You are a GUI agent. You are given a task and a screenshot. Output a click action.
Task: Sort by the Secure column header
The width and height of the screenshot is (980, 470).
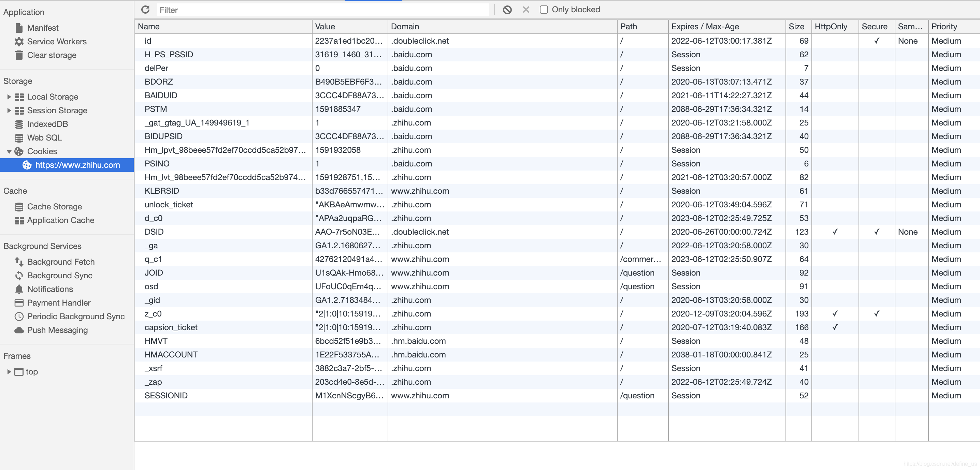coord(877,27)
